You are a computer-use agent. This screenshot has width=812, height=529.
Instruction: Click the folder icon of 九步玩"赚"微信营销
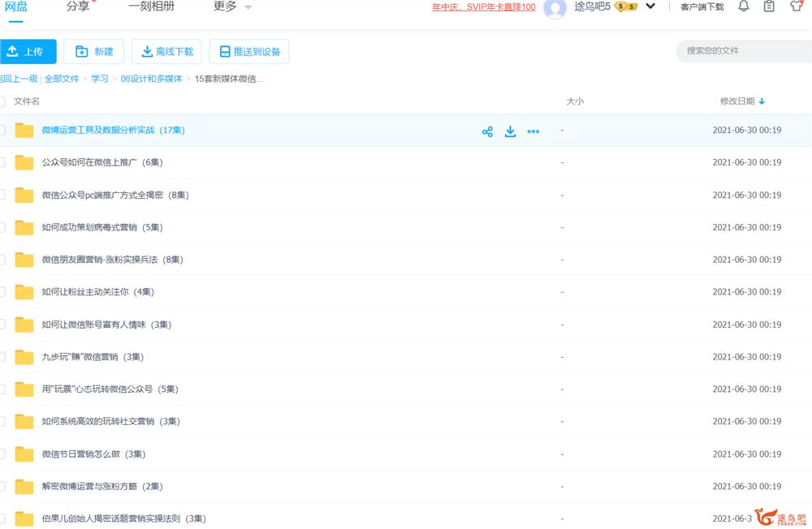coord(24,357)
